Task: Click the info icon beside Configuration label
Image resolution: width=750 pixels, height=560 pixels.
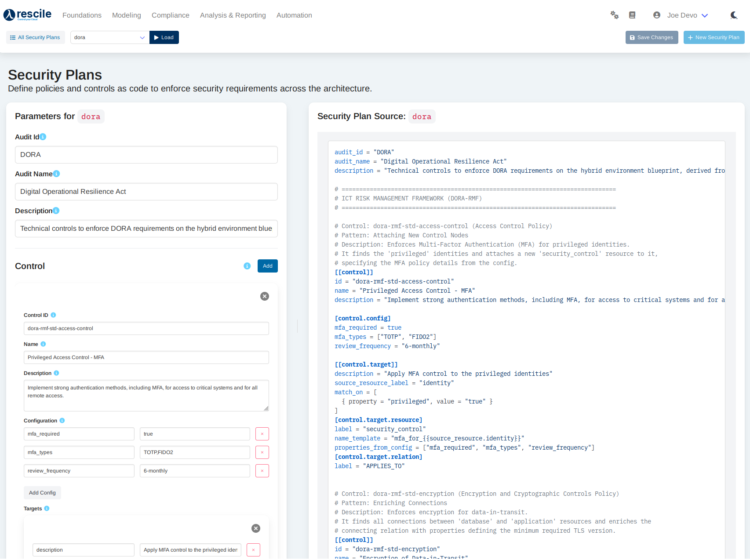Action: pos(61,420)
